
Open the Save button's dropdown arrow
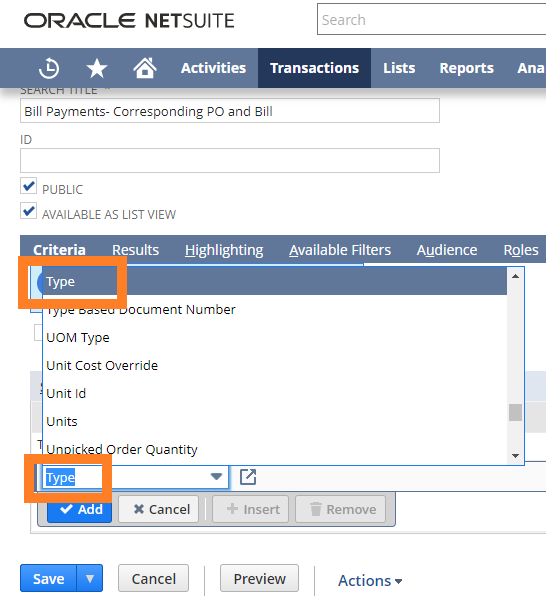tap(90, 578)
